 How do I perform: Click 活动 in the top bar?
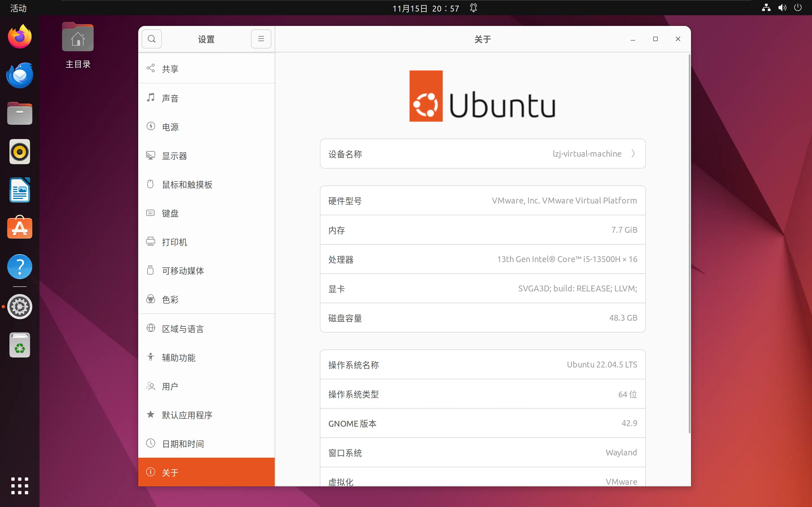(x=18, y=8)
